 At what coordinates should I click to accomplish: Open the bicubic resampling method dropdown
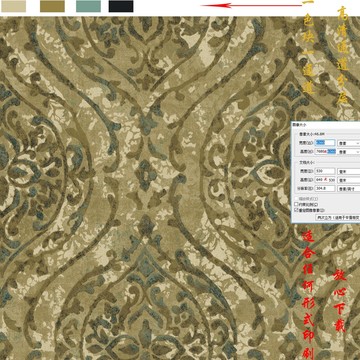point(338,217)
